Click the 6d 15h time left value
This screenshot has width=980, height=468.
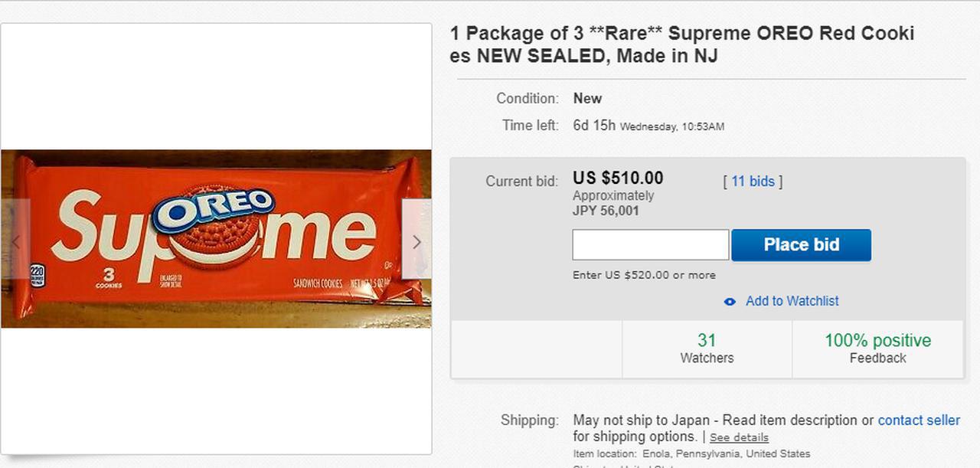point(594,125)
